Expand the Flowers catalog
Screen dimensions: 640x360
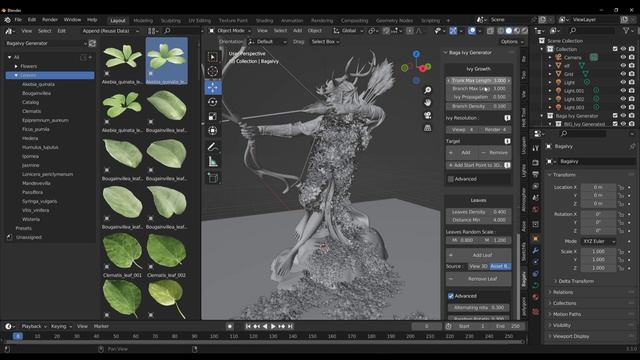click(16, 66)
